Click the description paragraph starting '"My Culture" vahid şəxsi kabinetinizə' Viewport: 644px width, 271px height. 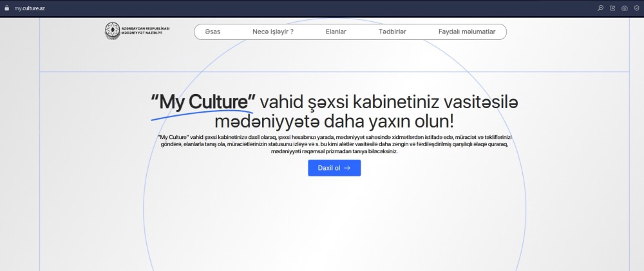tap(334, 144)
